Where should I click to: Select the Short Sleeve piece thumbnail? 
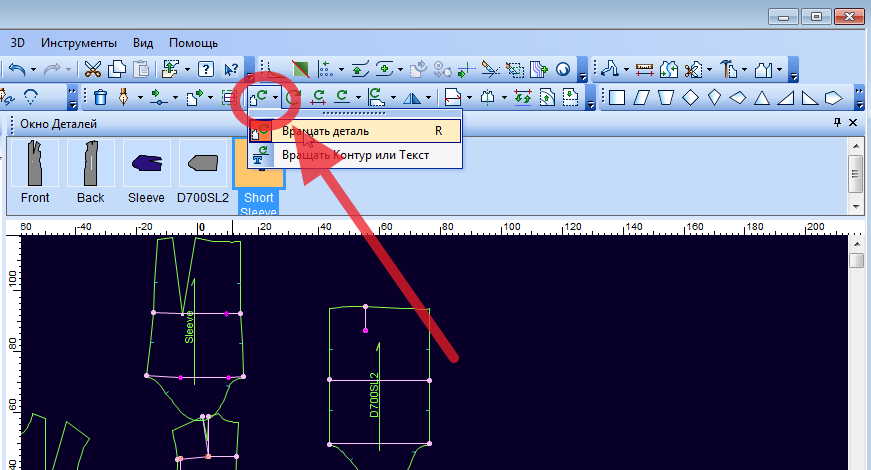[x=259, y=177]
